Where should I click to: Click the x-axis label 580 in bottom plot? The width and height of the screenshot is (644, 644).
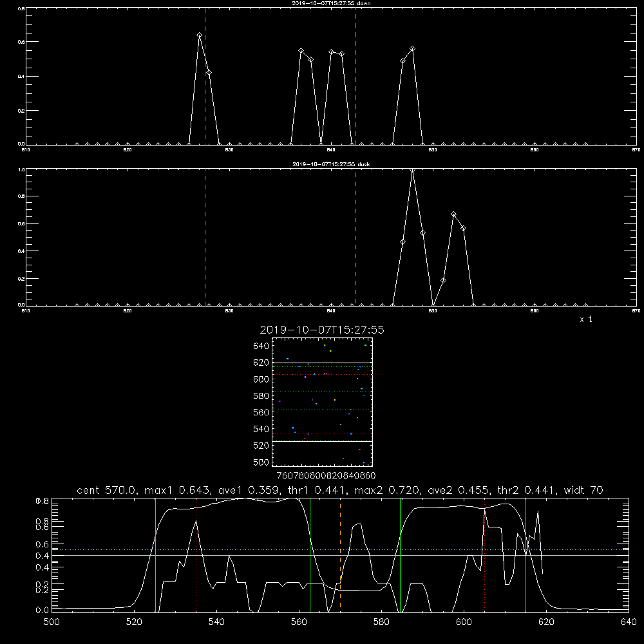381,621
